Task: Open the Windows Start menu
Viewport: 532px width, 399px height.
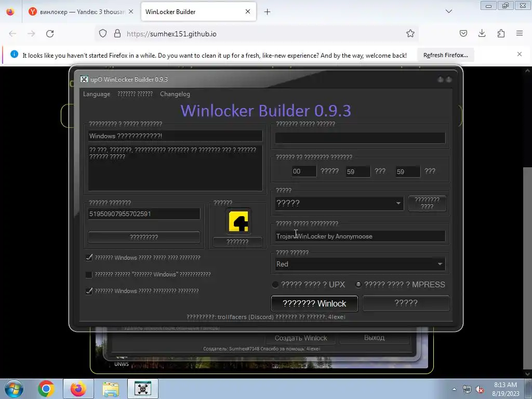Action: click(x=14, y=389)
